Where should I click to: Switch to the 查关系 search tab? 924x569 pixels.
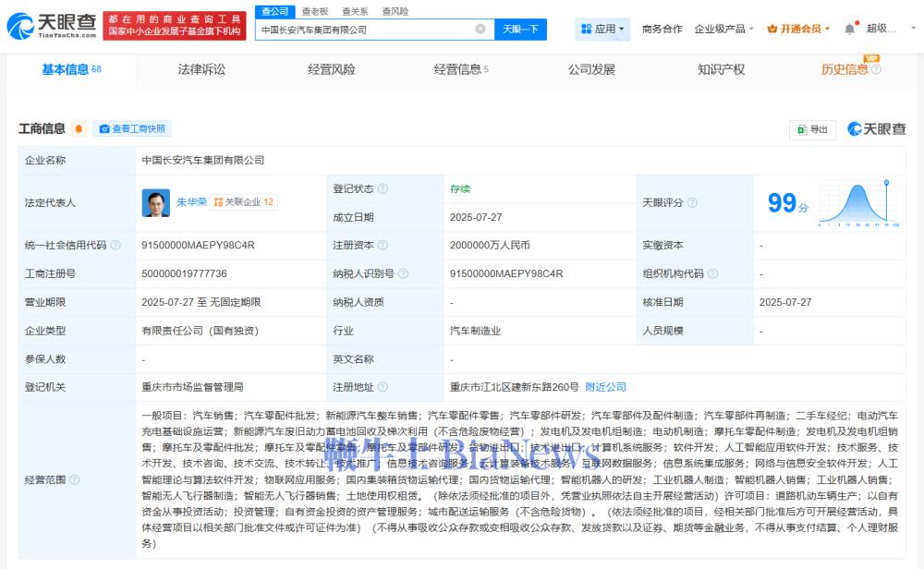(355, 11)
